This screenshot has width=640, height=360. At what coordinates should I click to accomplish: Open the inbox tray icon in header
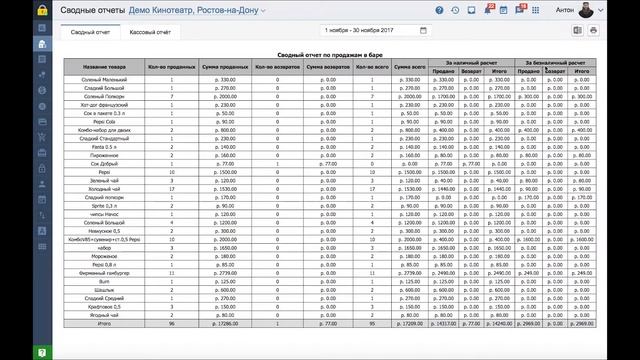click(x=471, y=10)
